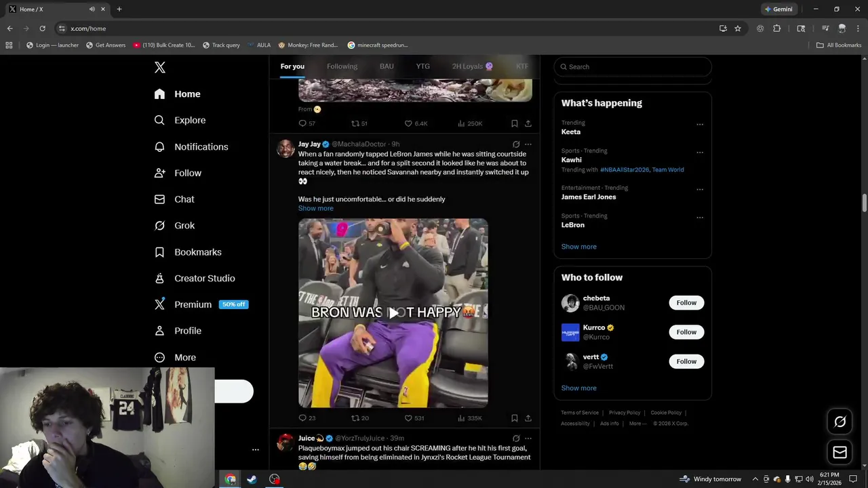This screenshot has height=488, width=868.
Task: Switch to the Following tab
Action: click(x=342, y=66)
